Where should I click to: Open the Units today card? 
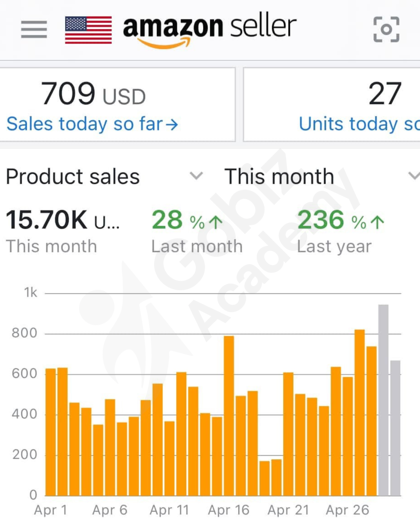(x=331, y=105)
